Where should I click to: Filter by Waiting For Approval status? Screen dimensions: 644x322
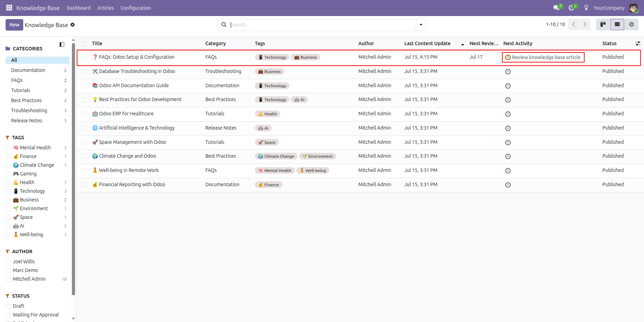click(8, 315)
